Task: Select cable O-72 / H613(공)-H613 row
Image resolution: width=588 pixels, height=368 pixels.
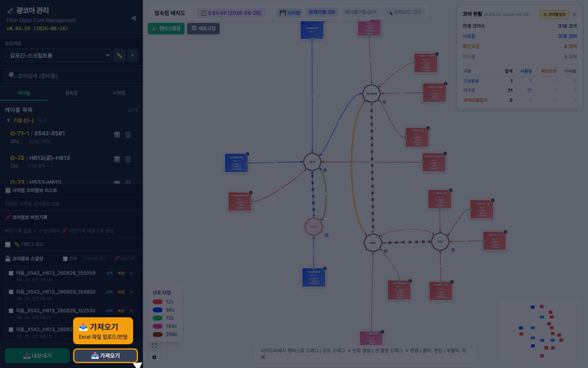Action: coord(71,161)
